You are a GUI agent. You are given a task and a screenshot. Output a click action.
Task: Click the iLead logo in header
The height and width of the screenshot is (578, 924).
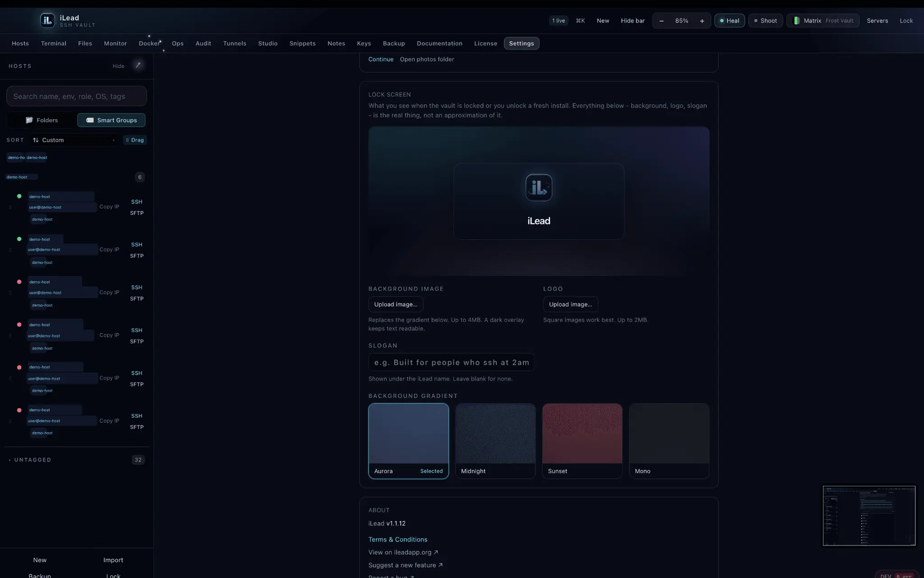47,20
